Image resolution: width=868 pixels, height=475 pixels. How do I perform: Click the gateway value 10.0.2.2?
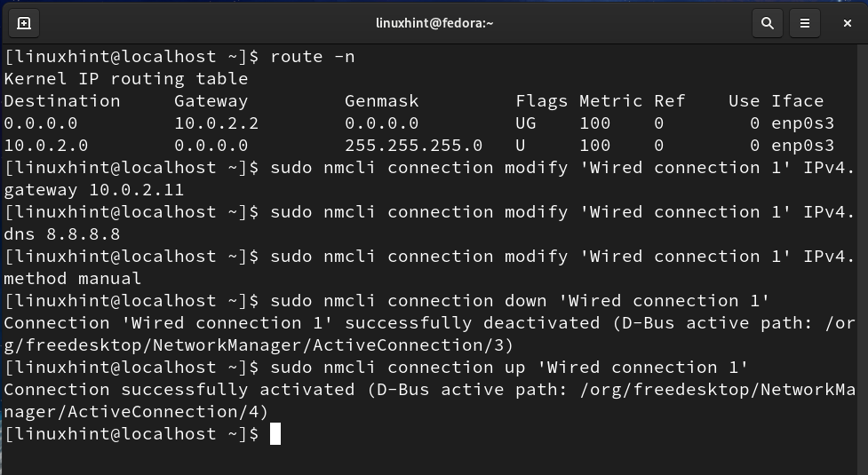(x=216, y=123)
